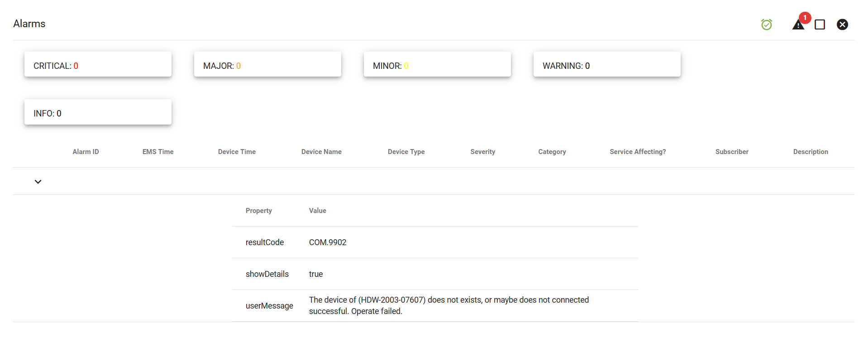The height and width of the screenshot is (343, 868).
Task: Sort by Alarm ID column header
Action: point(86,152)
